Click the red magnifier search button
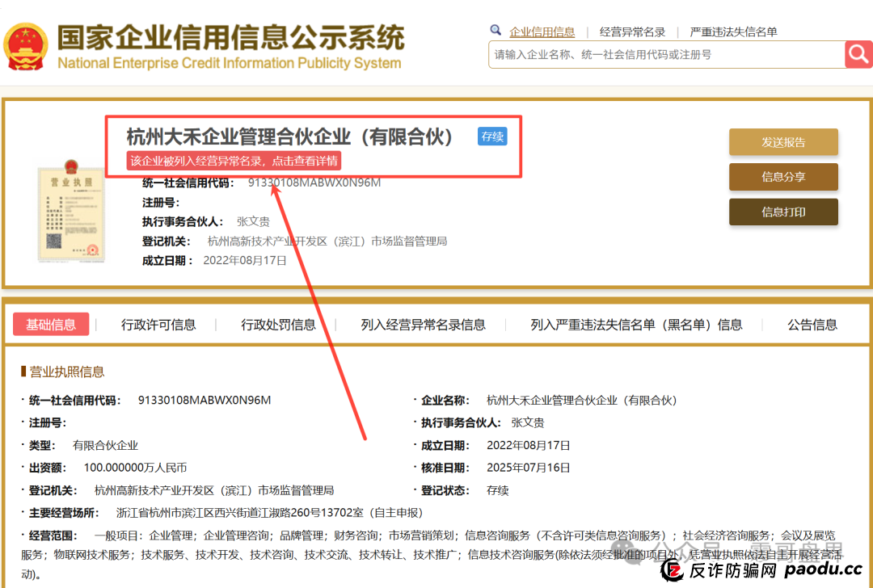Image resolution: width=873 pixels, height=588 pixels. [858, 54]
